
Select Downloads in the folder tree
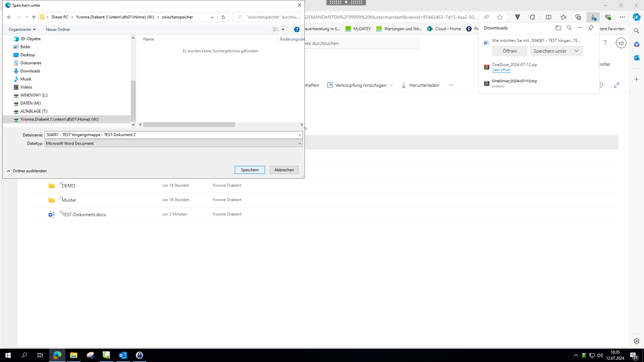30,71
